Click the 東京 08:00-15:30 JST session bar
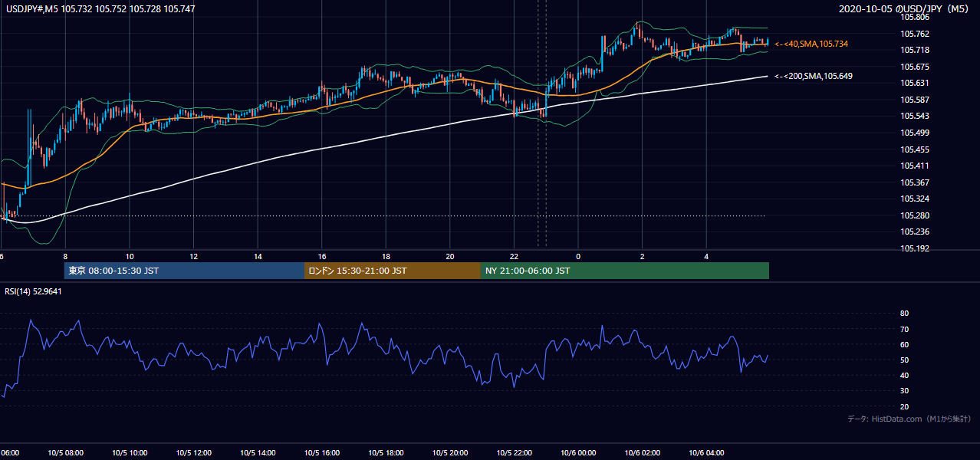The width and height of the screenshot is (980, 460). [184, 271]
